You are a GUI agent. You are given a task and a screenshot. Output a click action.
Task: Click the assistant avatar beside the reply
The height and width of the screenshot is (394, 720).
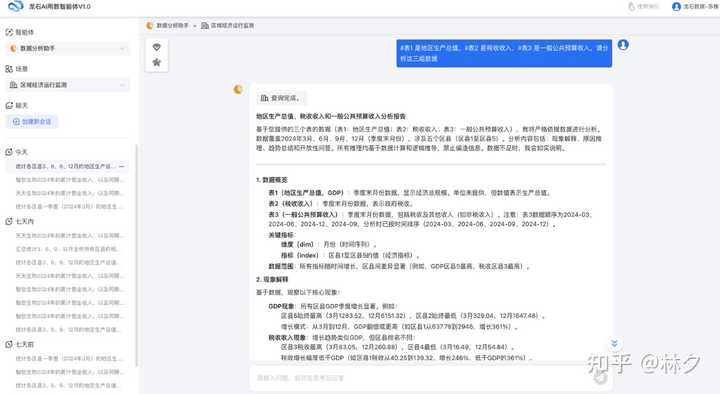point(238,90)
